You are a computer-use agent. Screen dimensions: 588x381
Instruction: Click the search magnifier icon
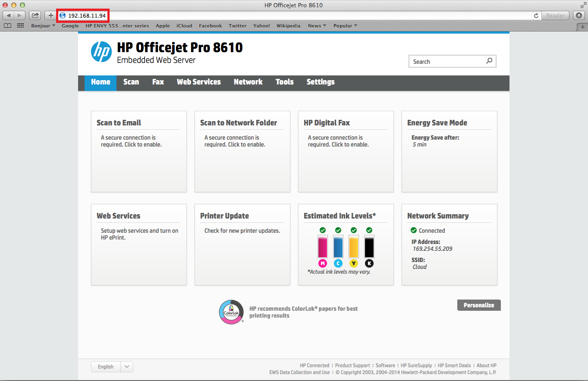click(x=489, y=61)
